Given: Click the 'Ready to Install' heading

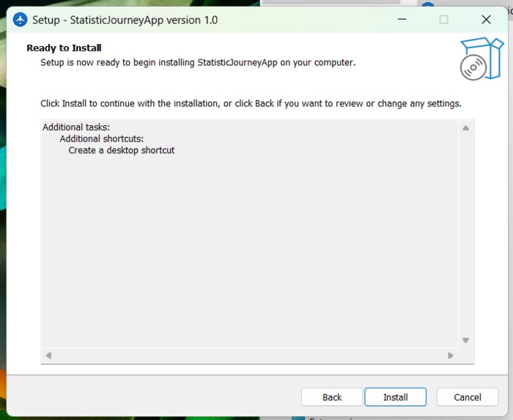Looking at the screenshot, I should (x=64, y=48).
